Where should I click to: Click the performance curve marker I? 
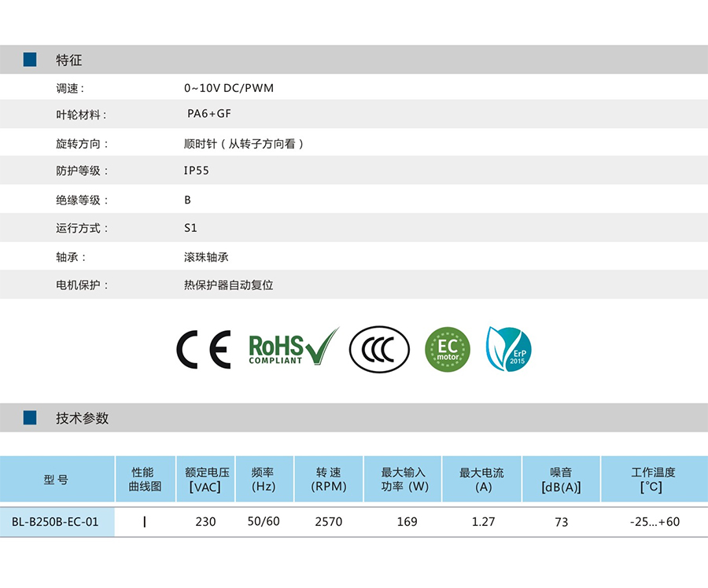tap(145, 522)
